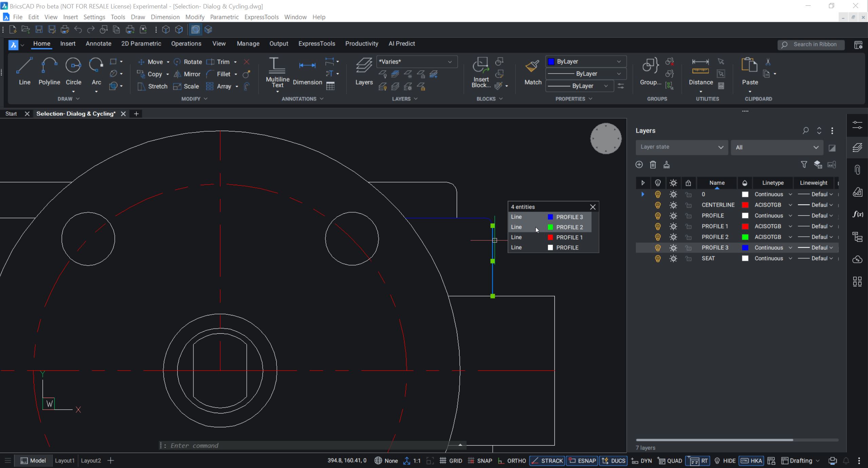
Task: Select the Circle tool
Action: point(73,71)
